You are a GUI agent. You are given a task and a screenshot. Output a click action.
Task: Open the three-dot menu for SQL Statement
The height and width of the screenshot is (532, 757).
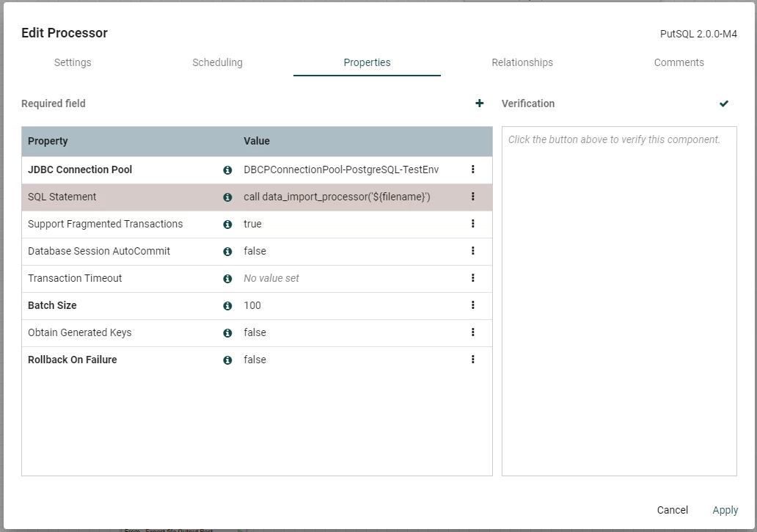pos(472,197)
